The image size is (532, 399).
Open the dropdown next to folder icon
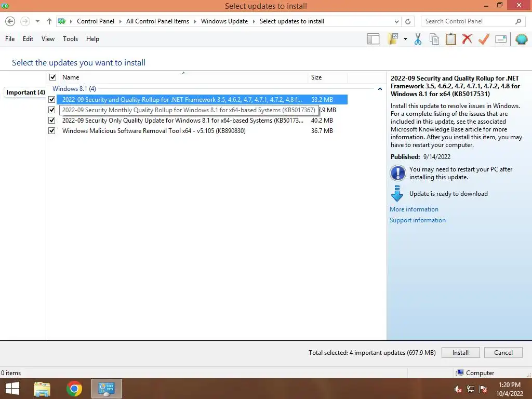tap(405, 39)
